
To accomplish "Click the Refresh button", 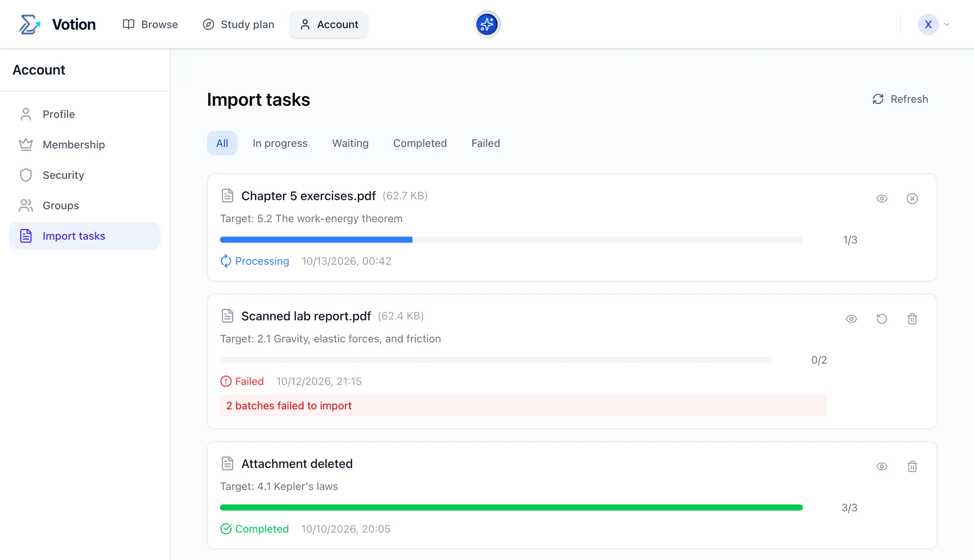I will pyautogui.click(x=900, y=99).
